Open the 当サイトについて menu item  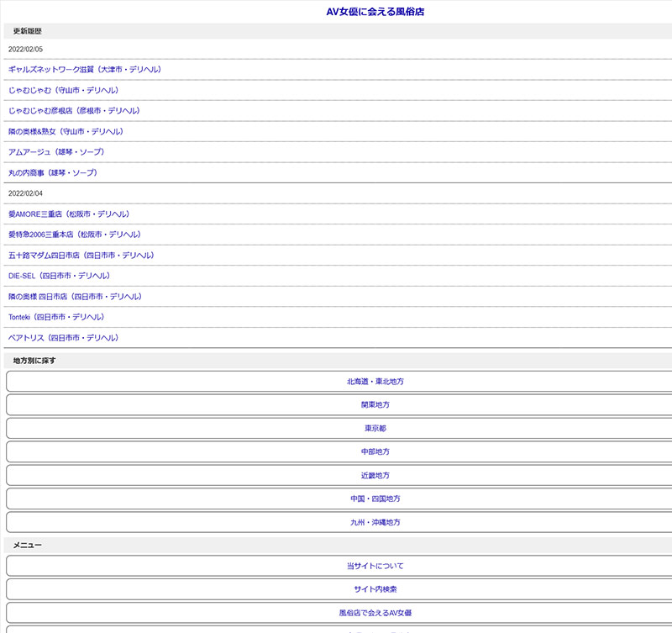click(x=375, y=567)
